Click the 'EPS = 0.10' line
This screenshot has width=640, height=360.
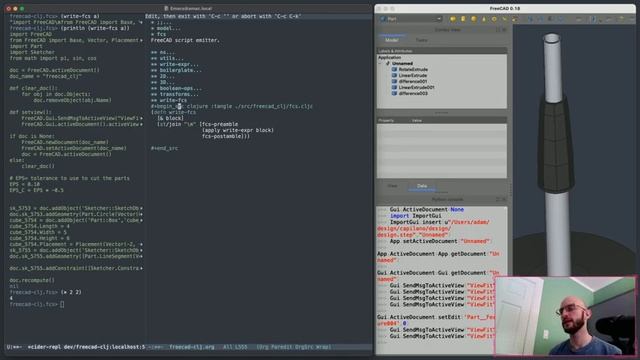click(x=24, y=184)
